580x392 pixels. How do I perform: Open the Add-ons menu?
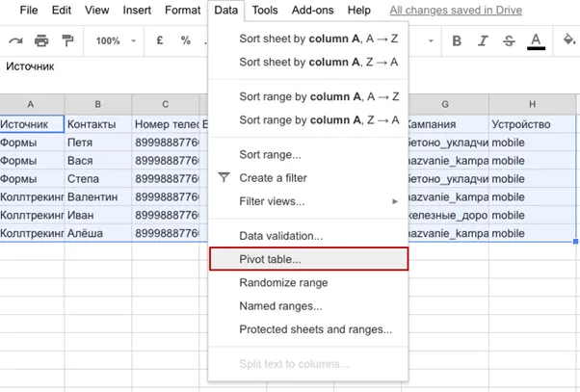click(x=312, y=10)
